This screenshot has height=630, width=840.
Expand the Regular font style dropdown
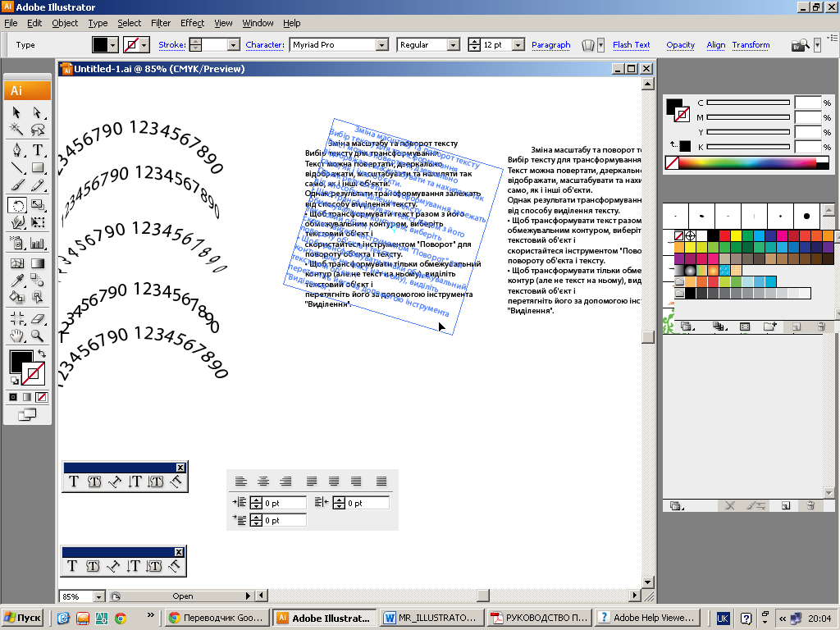click(x=454, y=45)
